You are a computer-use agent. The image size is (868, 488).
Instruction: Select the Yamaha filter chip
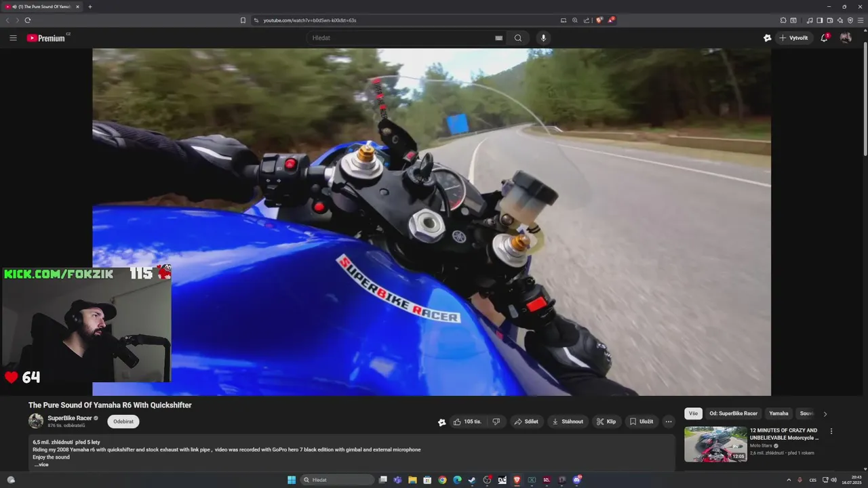(778, 413)
